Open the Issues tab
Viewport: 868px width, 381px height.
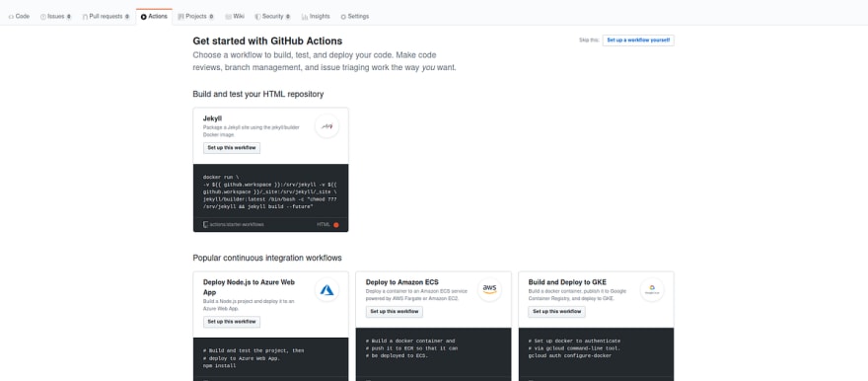[56, 17]
